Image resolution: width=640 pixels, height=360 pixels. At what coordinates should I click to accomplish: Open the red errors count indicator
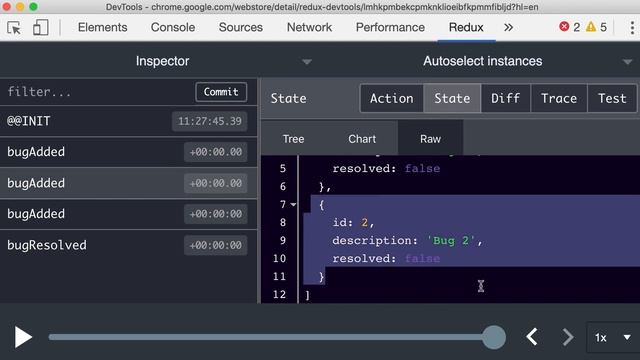pyautogui.click(x=569, y=27)
